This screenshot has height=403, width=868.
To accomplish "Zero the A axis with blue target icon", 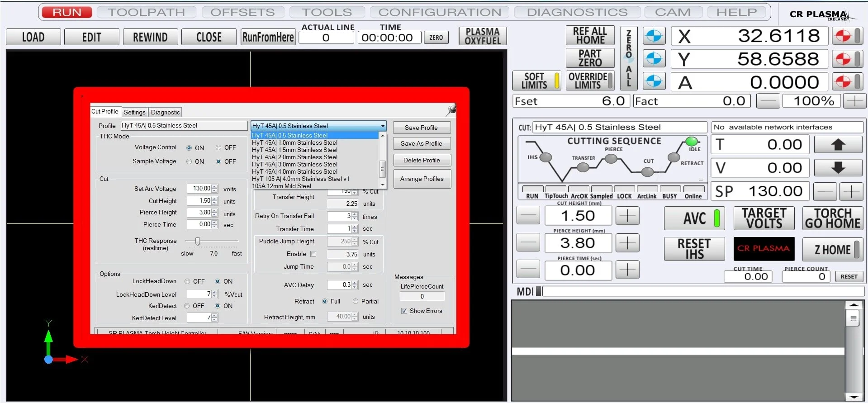I will pos(654,82).
